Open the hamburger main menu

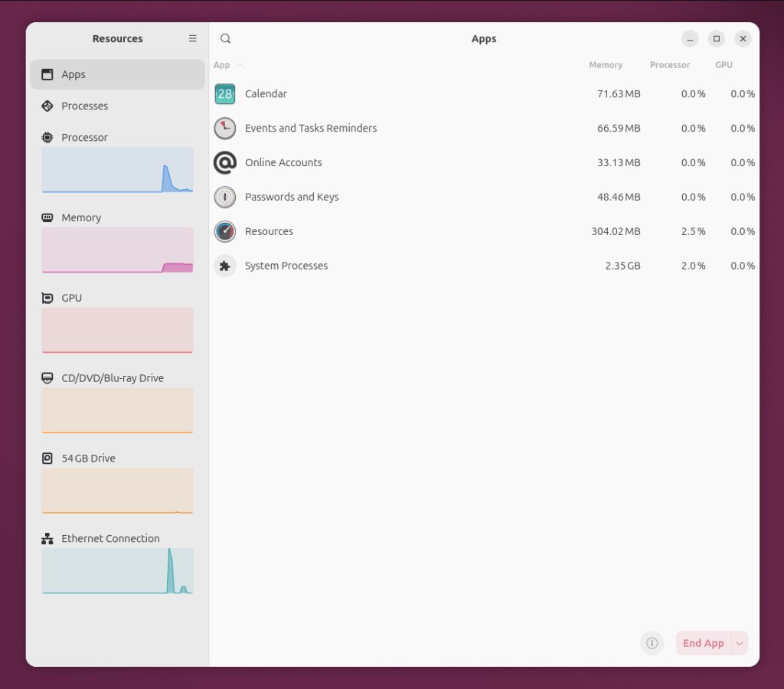193,38
